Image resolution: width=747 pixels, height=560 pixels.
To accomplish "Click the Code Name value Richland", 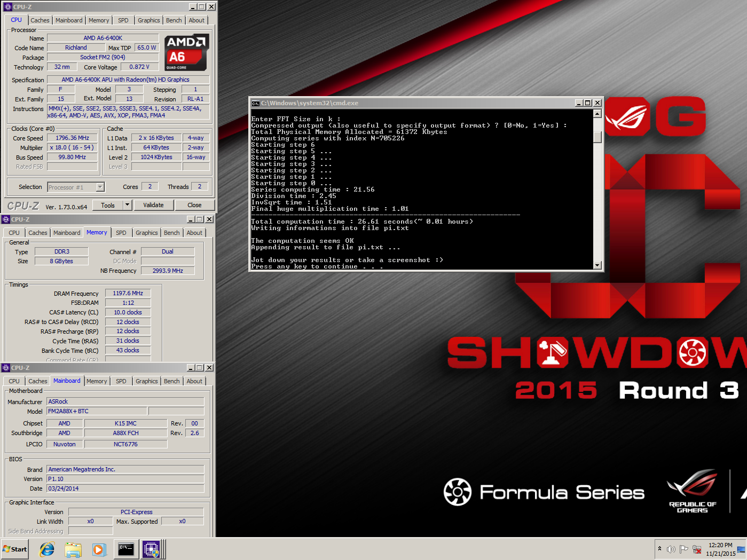I will (76, 48).
